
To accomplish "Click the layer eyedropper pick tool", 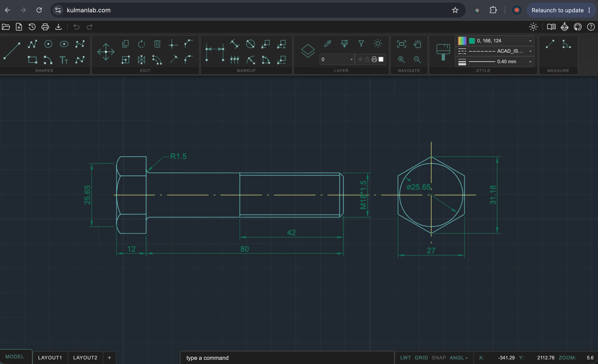I will click(328, 44).
